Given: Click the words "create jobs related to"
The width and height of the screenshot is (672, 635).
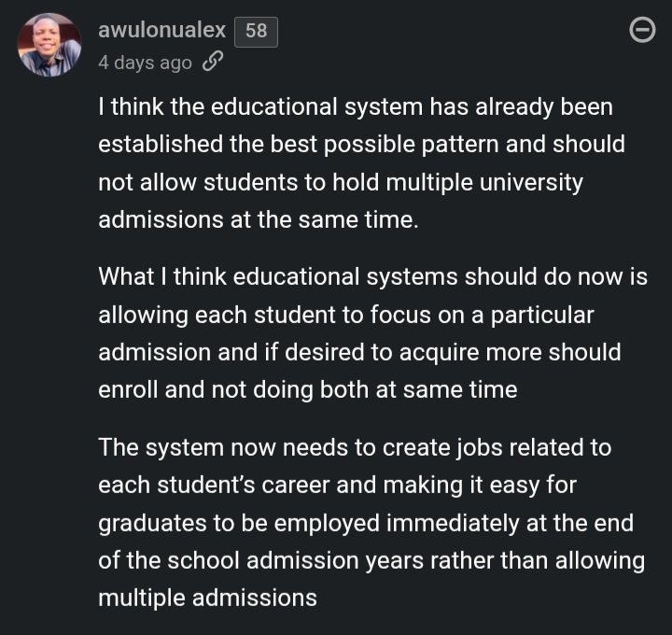Looking at the screenshot, I should pos(497,447).
